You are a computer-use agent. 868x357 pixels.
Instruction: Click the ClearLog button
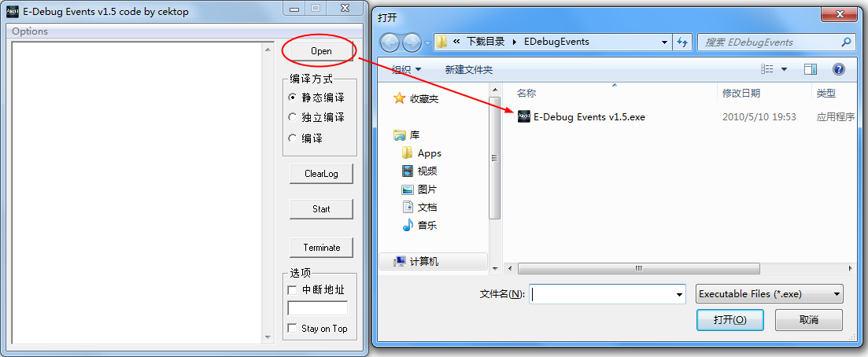321,174
